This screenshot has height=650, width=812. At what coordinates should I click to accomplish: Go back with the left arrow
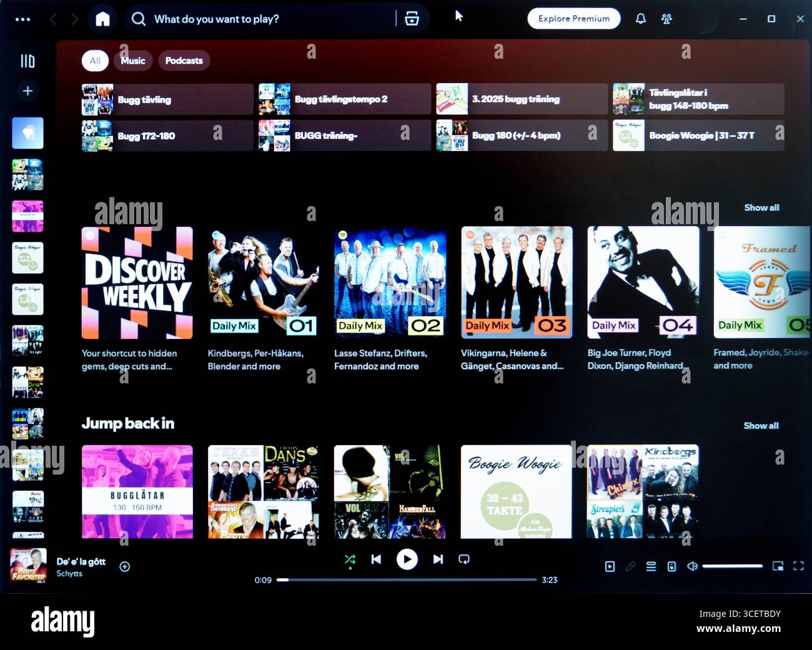53,19
